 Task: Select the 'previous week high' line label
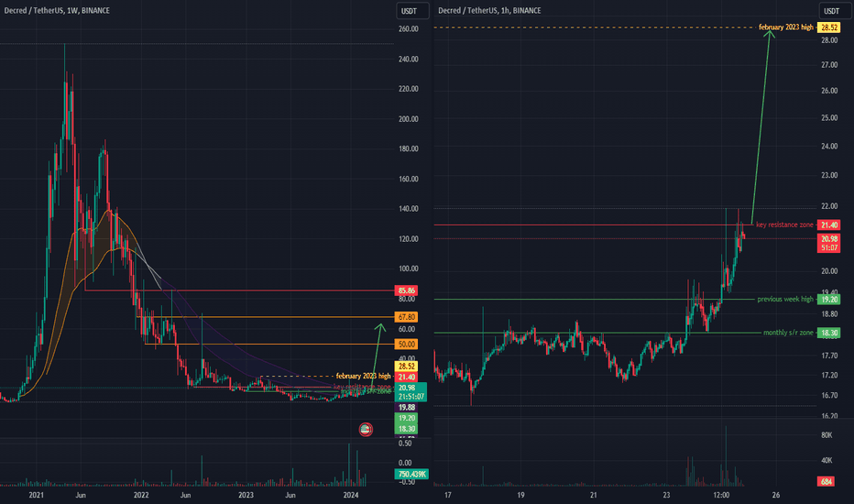pos(785,299)
